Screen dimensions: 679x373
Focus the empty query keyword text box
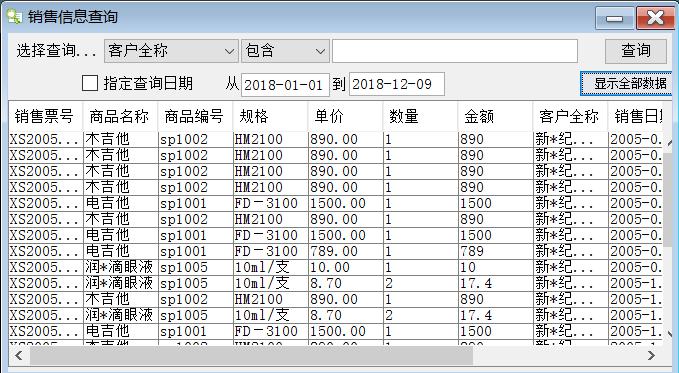(455, 51)
